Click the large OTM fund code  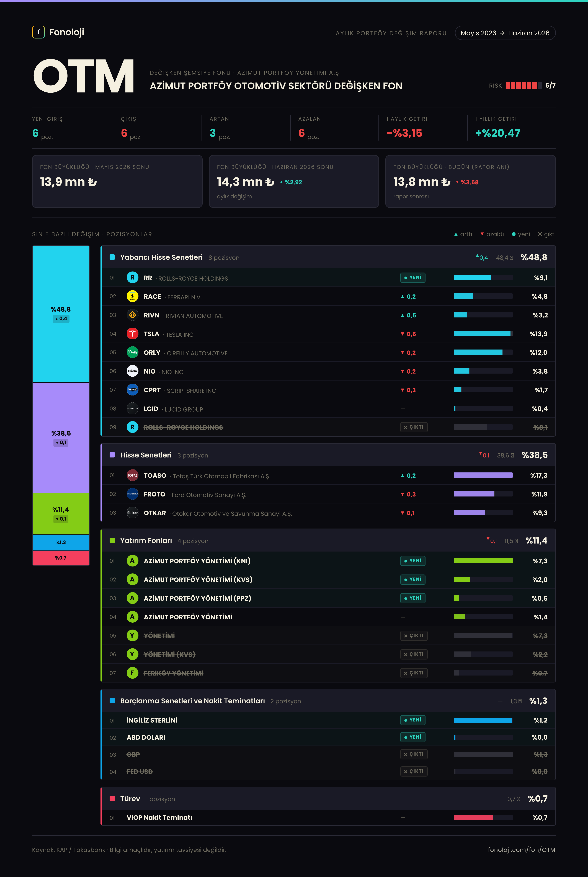tap(84, 76)
